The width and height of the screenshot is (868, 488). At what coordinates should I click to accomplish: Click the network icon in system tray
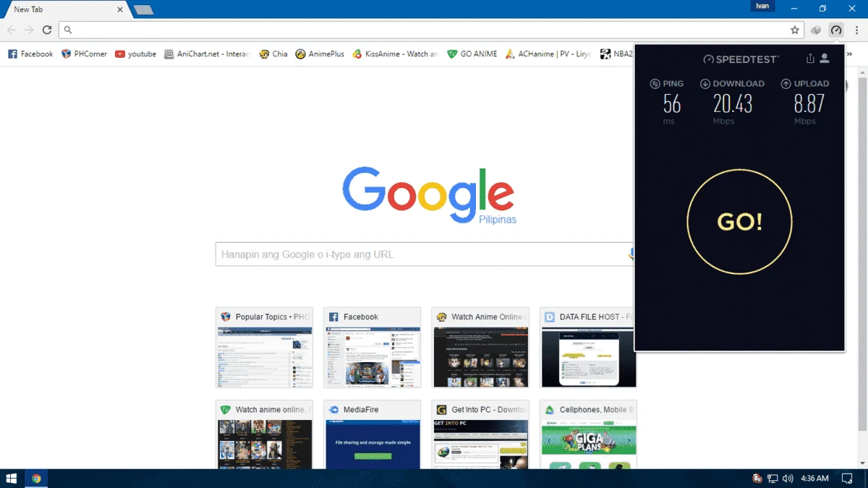[x=773, y=479]
